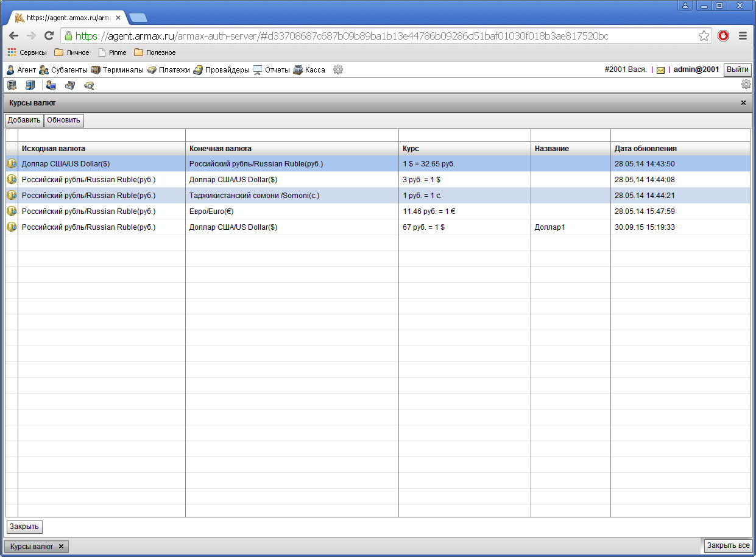This screenshot has height=557, width=756.
Task: Click the browser back arrow
Action: pyautogui.click(x=13, y=36)
